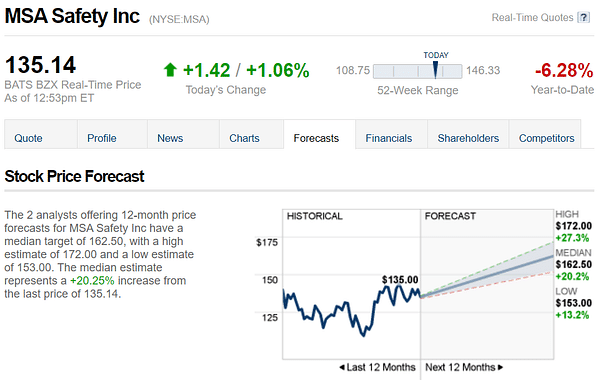The width and height of the screenshot is (600, 380).
Task: Click the LOW $153.00 forecast value
Action: (x=574, y=303)
